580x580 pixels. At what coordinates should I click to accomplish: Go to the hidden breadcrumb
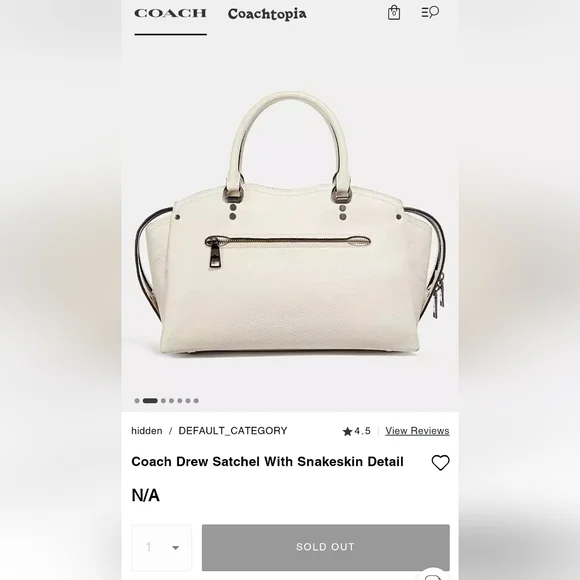pos(147,431)
